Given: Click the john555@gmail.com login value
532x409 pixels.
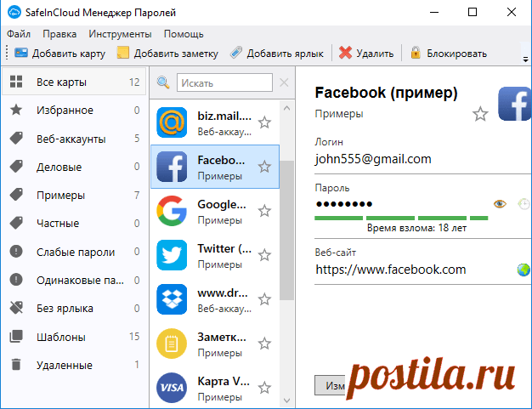Looking at the screenshot, I should (x=373, y=159).
